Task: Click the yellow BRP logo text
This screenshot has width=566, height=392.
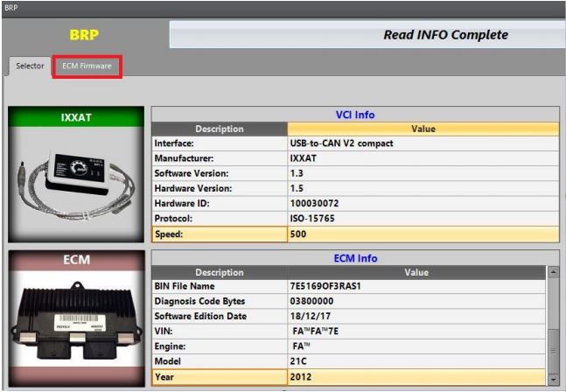Action: [84, 35]
